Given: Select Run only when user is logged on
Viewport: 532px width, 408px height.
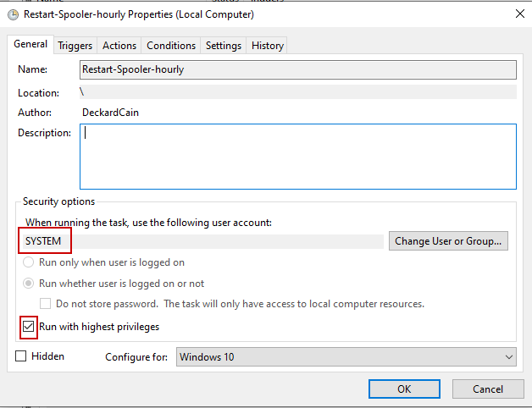Looking at the screenshot, I should [x=29, y=262].
